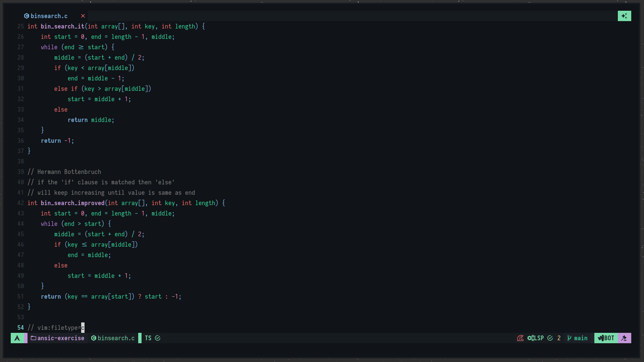This screenshot has width=644, height=362.
Task: Click the comment about the 'if' clause matched
Action: [101, 182]
